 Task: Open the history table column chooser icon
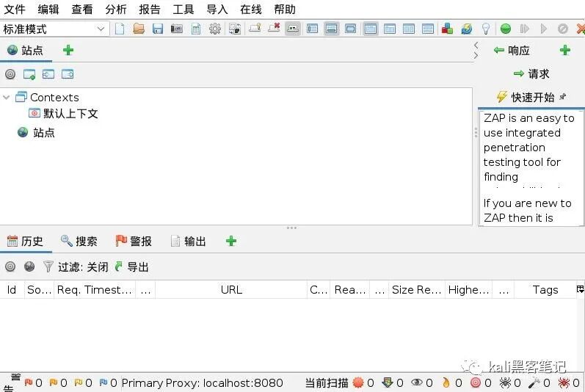(x=580, y=289)
